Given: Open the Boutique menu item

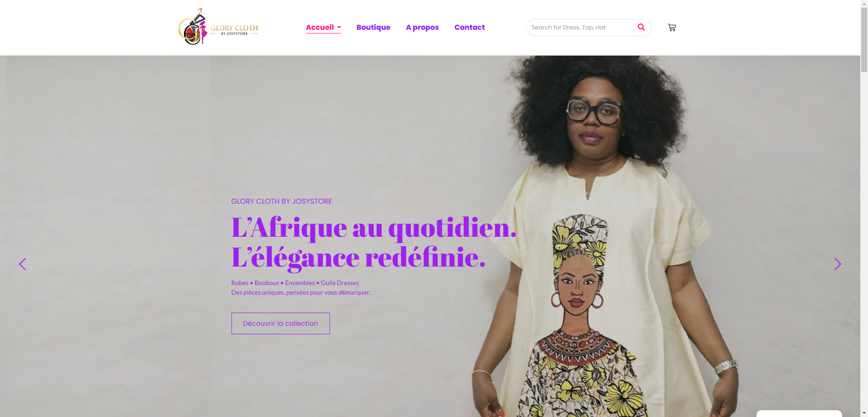Looking at the screenshot, I should [x=373, y=27].
